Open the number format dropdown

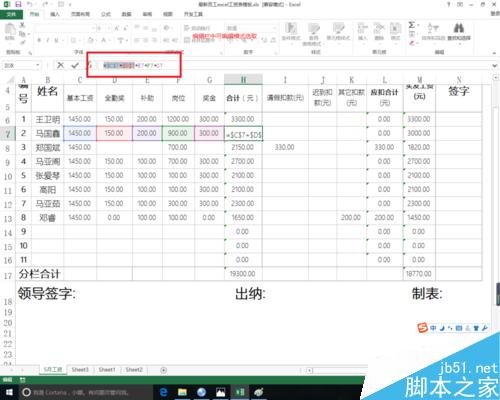[x=274, y=29]
